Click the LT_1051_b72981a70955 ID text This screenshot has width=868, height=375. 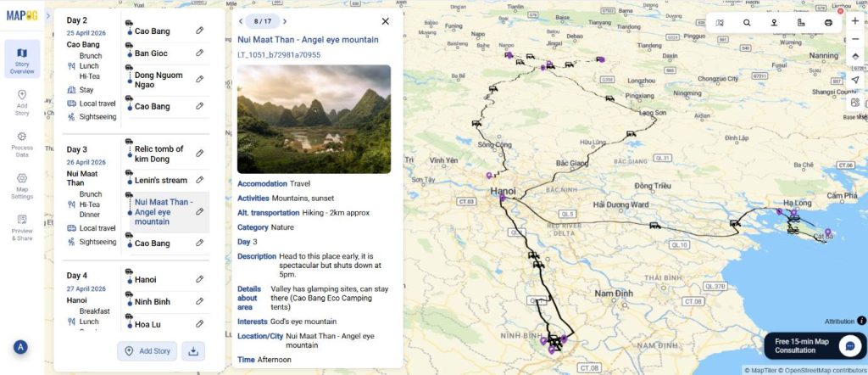tap(279, 55)
